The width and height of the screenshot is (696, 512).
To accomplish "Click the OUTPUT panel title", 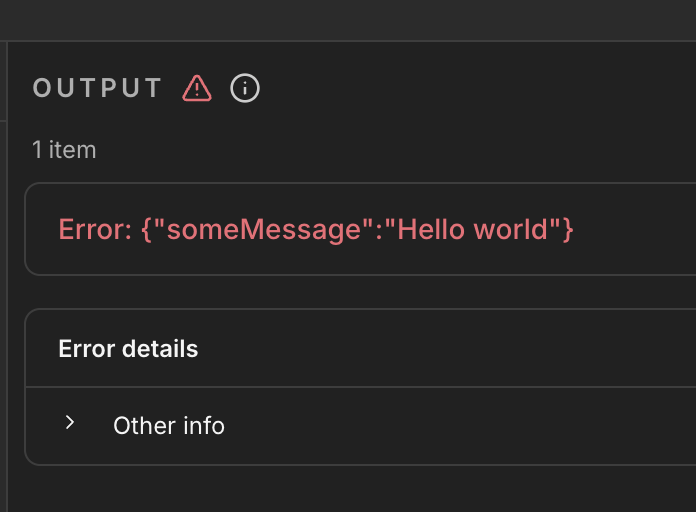I will point(97,88).
